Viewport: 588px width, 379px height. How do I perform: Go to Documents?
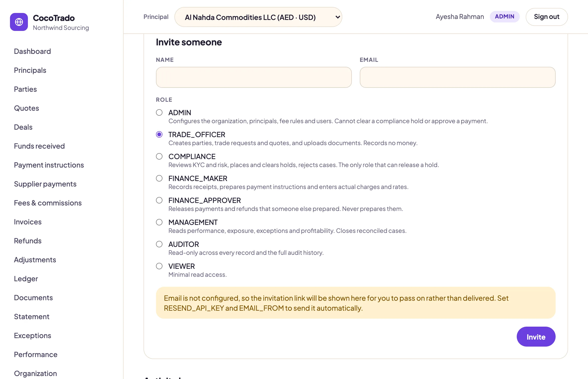(33, 297)
